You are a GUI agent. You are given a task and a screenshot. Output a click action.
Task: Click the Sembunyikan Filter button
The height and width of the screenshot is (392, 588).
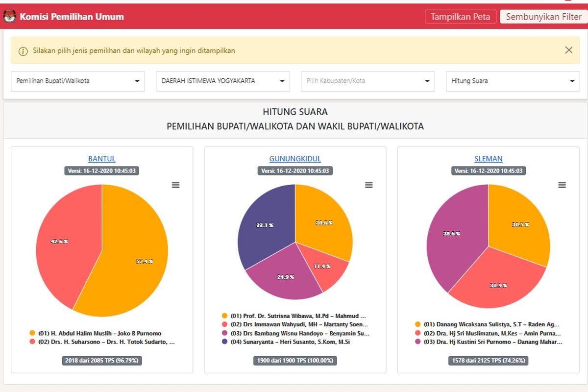click(x=543, y=17)
